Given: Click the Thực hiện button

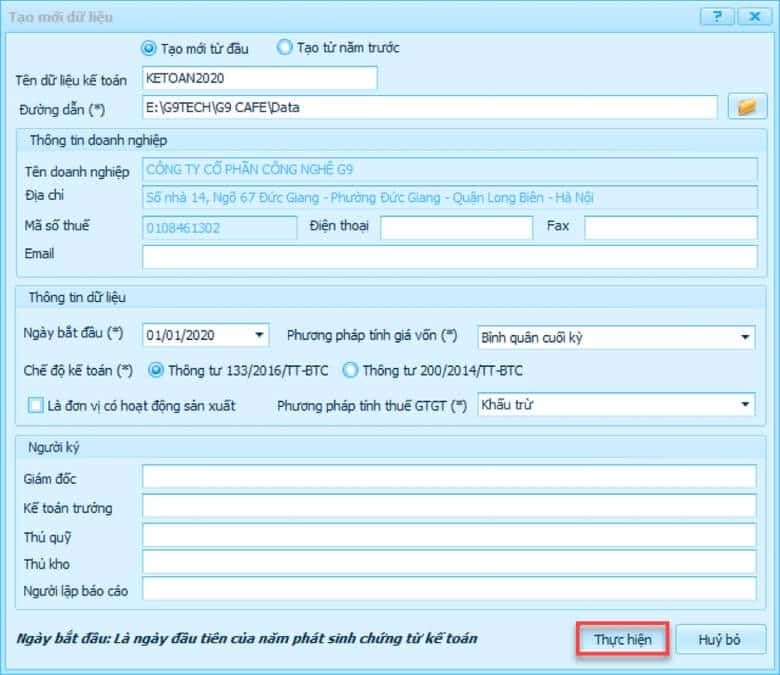Looking at the screenshot, I should (622, 639).
